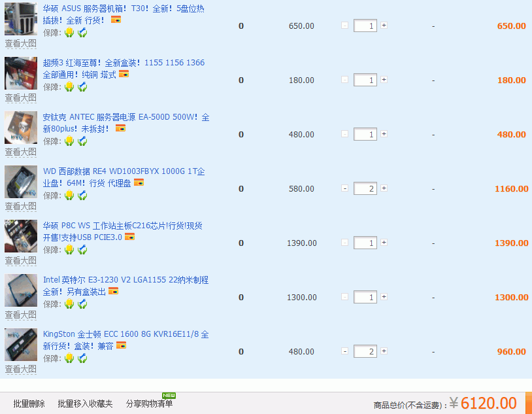
Task: Click credit card icon on ANTEC EA-500D row
Action: [x=120, y=128]
